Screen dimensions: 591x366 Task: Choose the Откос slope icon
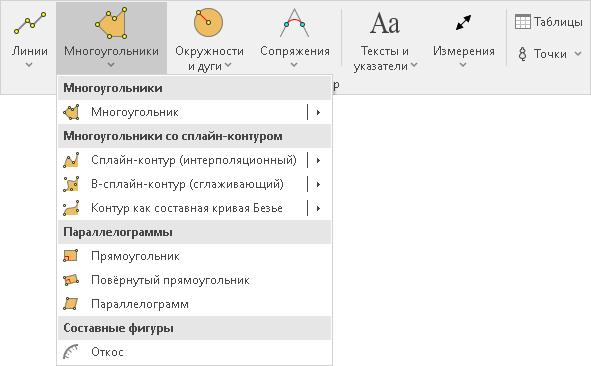pyautogui.click(x=71, y=352)
